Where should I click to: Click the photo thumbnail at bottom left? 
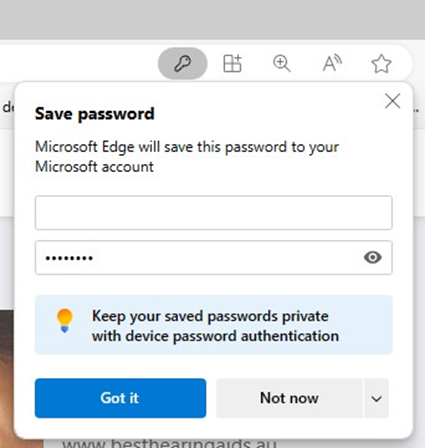(x=7, y=379)
